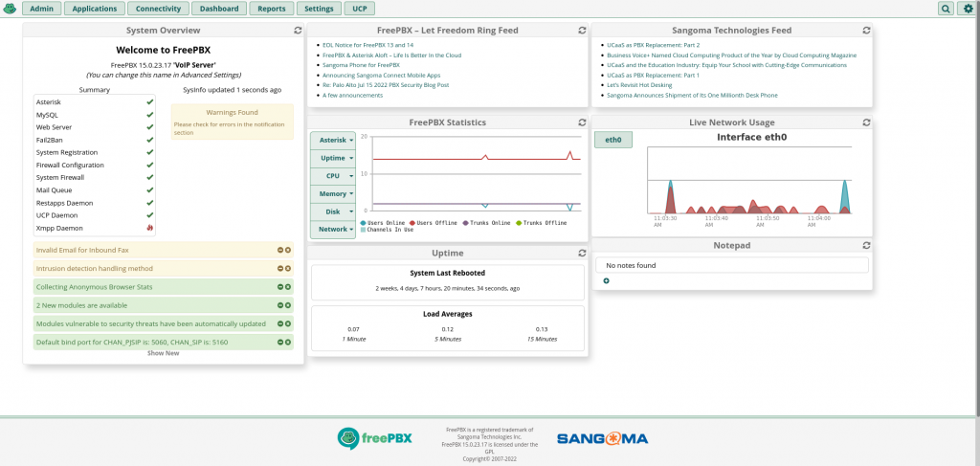Viewport: 980px width, 466px height.
Task: Open Announcing Sangoma Connect Mobile Apps link
Action: point(381,75)
